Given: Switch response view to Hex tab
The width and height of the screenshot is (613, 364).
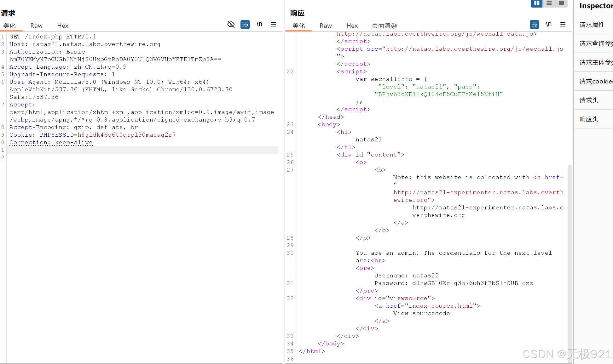Looking at the screenshot, I should point(352,26).
